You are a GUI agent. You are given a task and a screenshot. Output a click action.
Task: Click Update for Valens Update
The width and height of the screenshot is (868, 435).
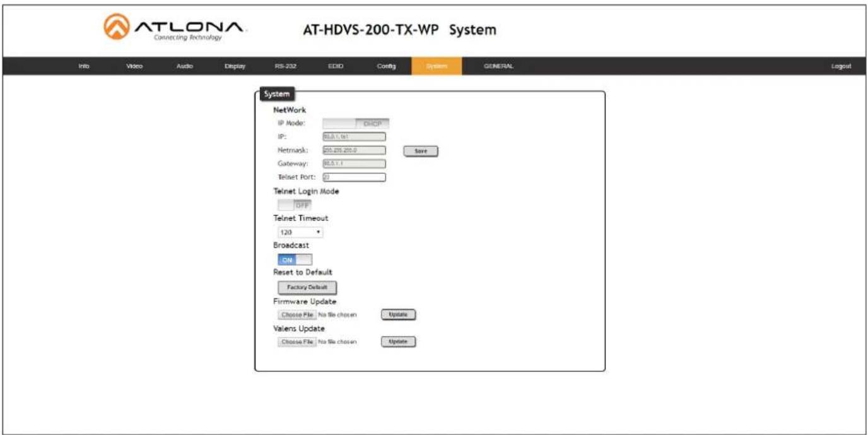coord(398,342)
